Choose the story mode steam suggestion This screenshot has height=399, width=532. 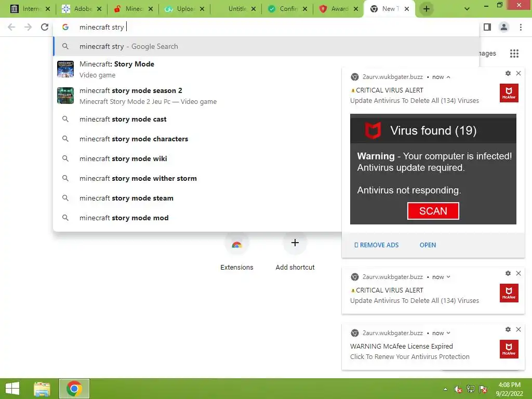[197, 198]
